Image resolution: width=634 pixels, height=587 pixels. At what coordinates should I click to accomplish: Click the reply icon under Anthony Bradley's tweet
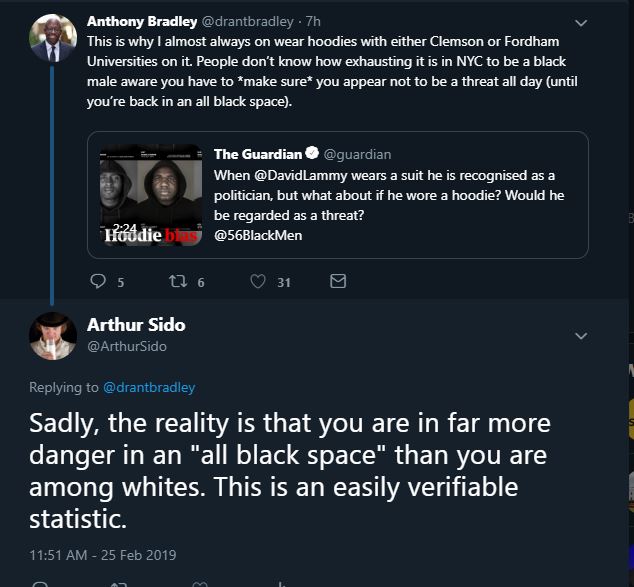coord(98,281)
